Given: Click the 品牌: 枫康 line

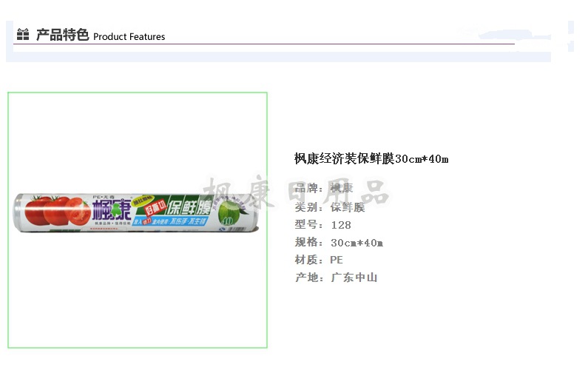Looking at the screenshot, I should [324, 188].
